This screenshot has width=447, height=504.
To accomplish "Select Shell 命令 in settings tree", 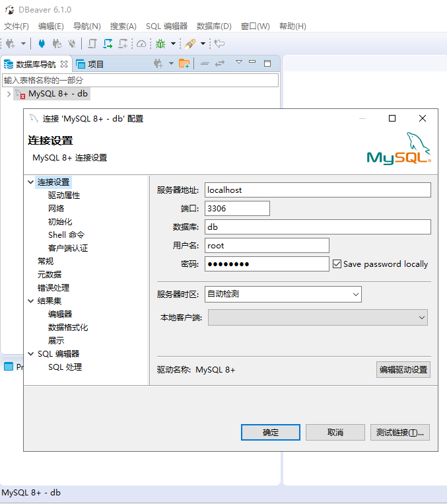I will click(66, 234).
